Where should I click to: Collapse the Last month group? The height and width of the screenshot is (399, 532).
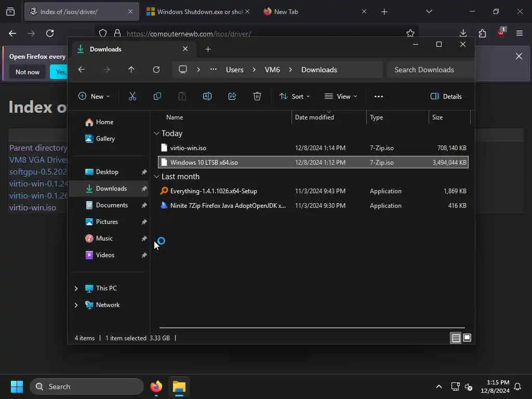tap(156, 177)
